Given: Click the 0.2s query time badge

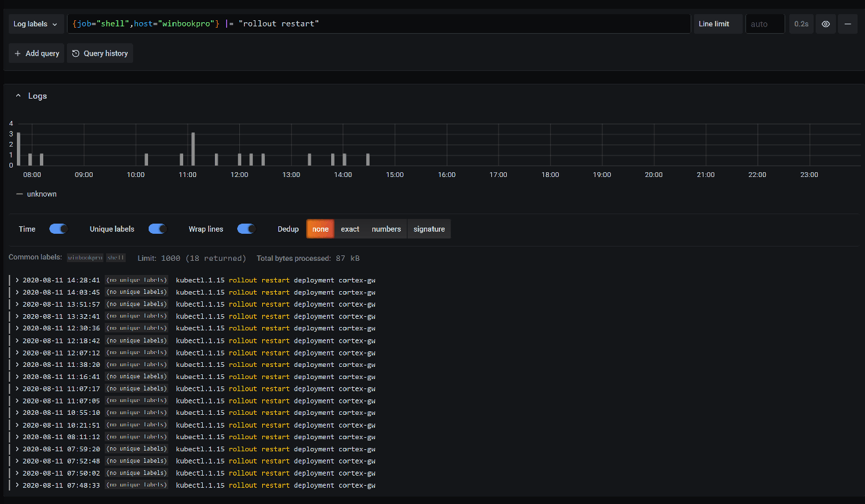Looking at the screenshot, I should [801, 24].
